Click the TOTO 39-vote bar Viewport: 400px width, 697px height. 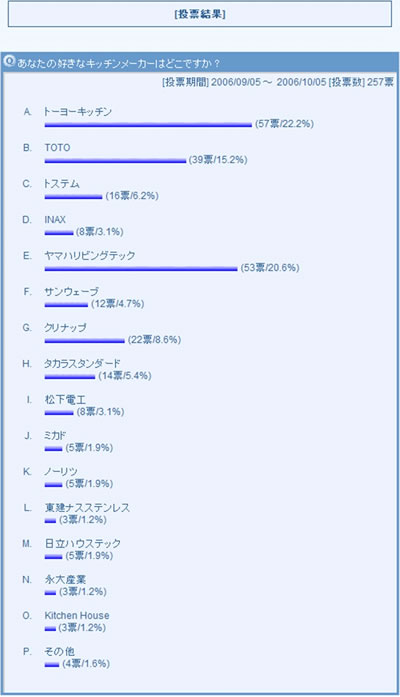[115, 161]
